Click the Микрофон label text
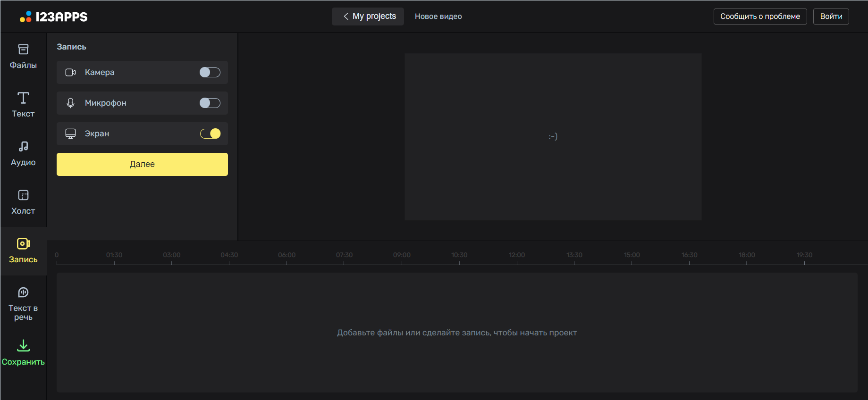 106,103
